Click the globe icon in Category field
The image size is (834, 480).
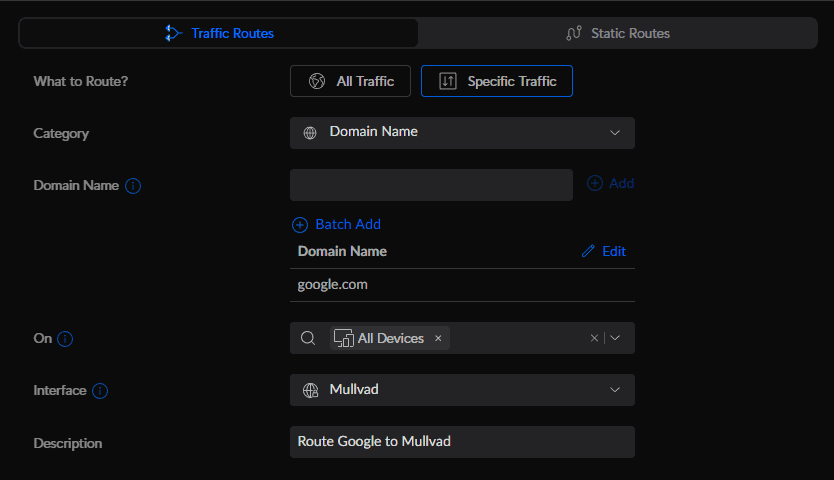pyautogui.click(x=310, y=133)
